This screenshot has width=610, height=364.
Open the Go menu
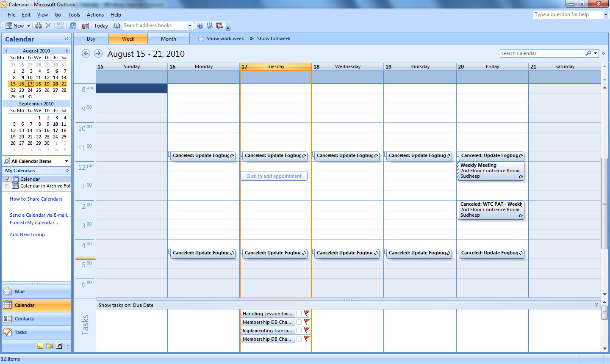tap(58, 15)
